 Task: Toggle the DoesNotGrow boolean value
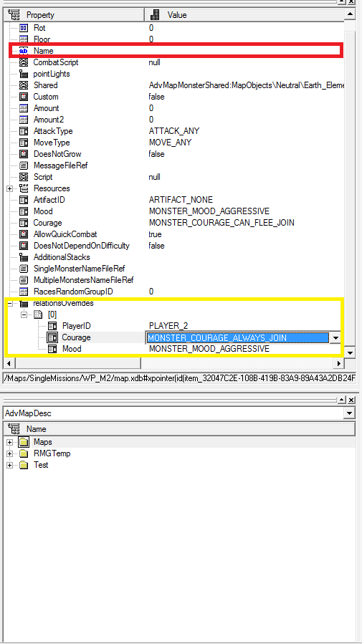click(x=156, y=154)
